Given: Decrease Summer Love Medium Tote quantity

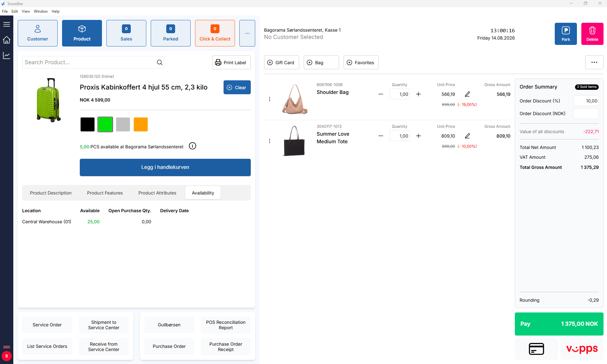Looking at the screenshot, I should pyautogui.click(x=381, y=136).
